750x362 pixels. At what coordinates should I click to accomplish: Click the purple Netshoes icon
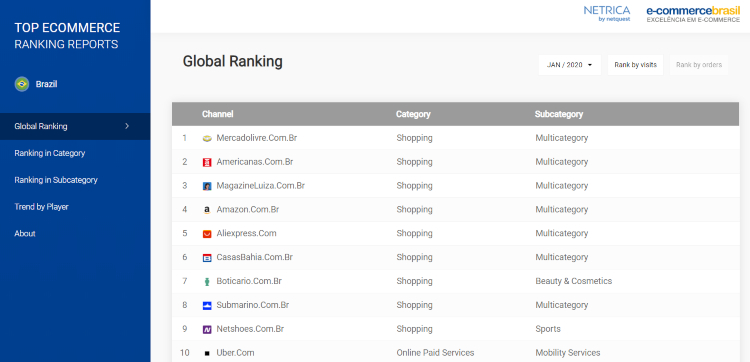click(x=207, y=329)
